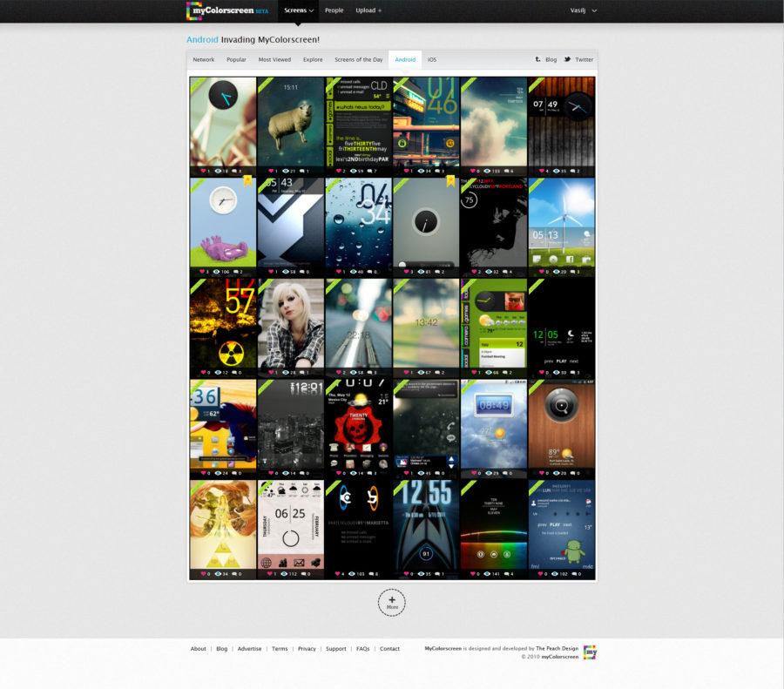Click comments icon under 13:42 blurry screen
This screenshot has height=689, width=784.
[437, 373]
